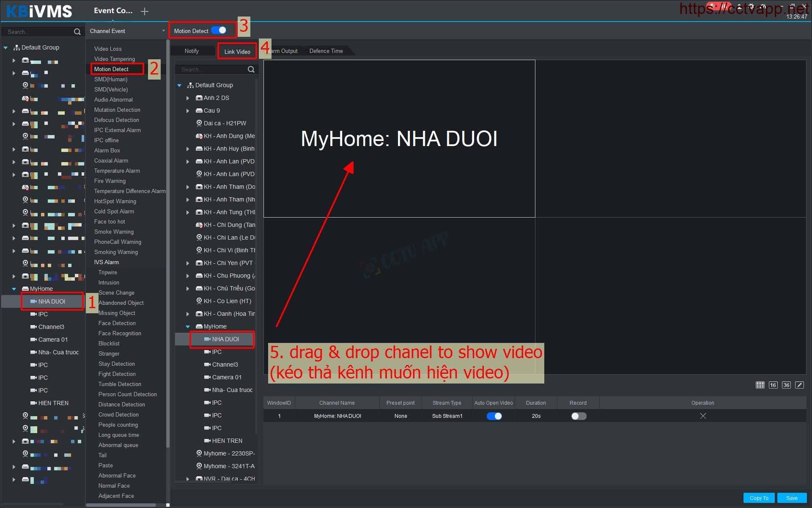Switch to 16-window layout
The height and width of the screenshot is (508, 812).
773,385
